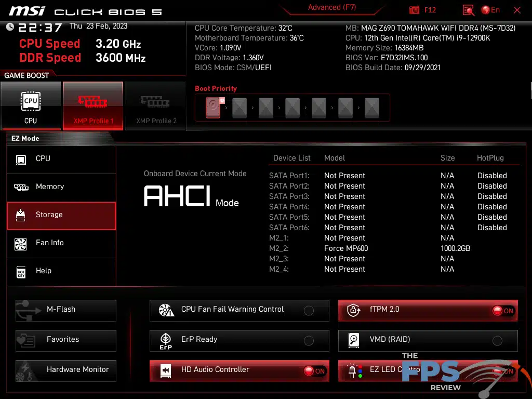Select the Game Boost CPU button
Viewport: 532px width, 399px height.
click(31, 106)
